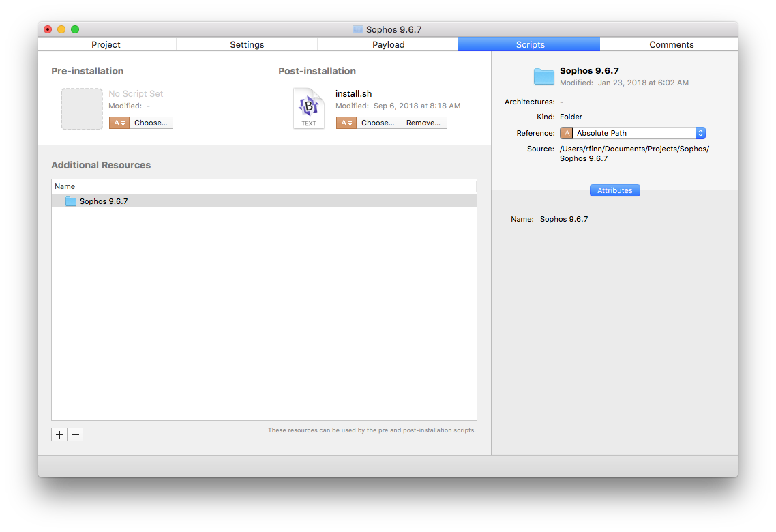This screenshot has height=532, width=776.
Task: Click the Name column header
Action: coord(265,187)
